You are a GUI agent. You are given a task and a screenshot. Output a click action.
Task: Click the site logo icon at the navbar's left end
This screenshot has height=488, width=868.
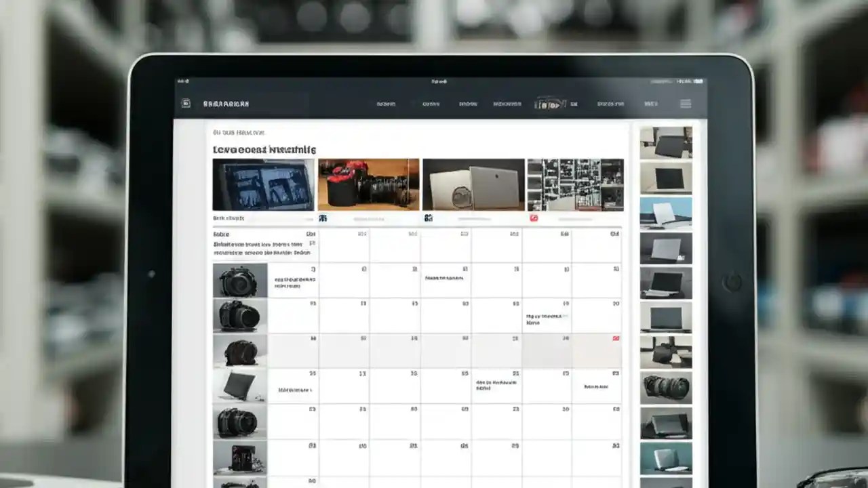coord(184,103)
